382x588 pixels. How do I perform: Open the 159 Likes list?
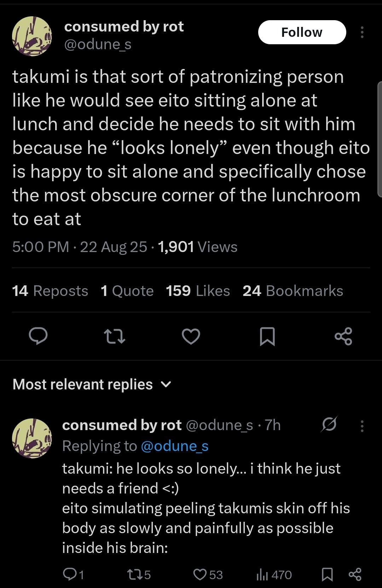(198, 291)
